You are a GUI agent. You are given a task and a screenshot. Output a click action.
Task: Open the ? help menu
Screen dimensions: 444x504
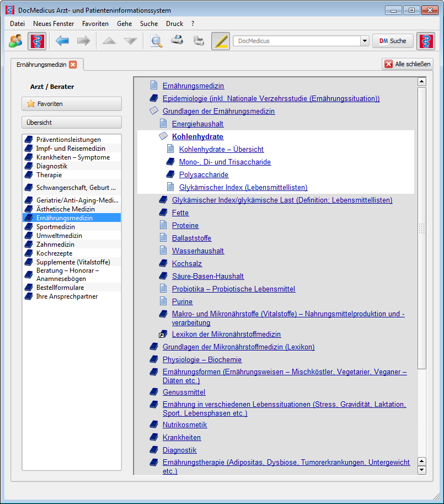[x=192, y=24]
